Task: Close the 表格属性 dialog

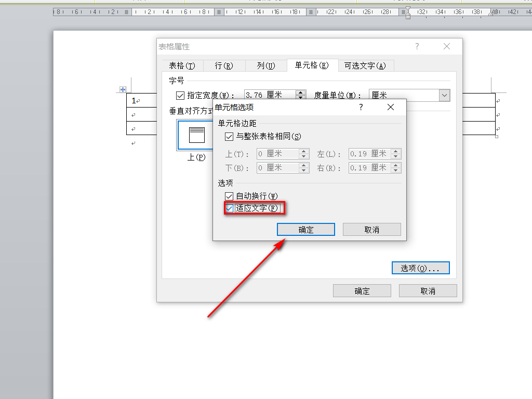Action: pyautogui.click(x=447, y=46)
